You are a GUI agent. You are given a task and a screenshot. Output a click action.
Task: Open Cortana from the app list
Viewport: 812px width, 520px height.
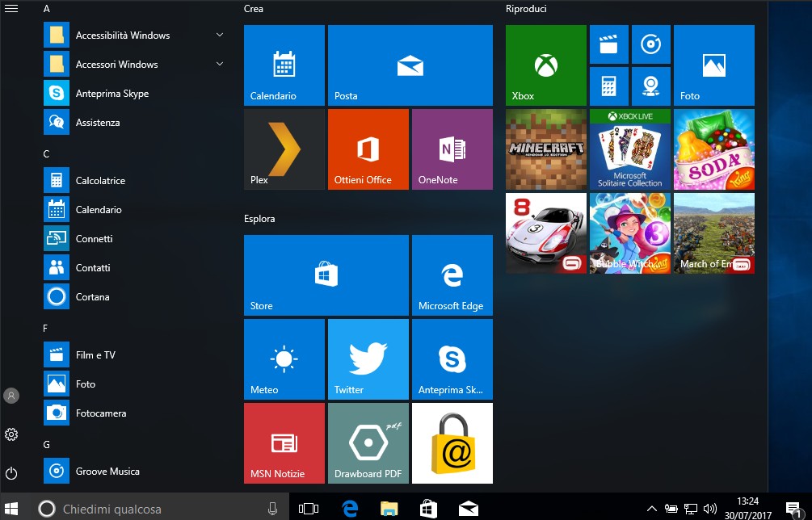point(136,296)
